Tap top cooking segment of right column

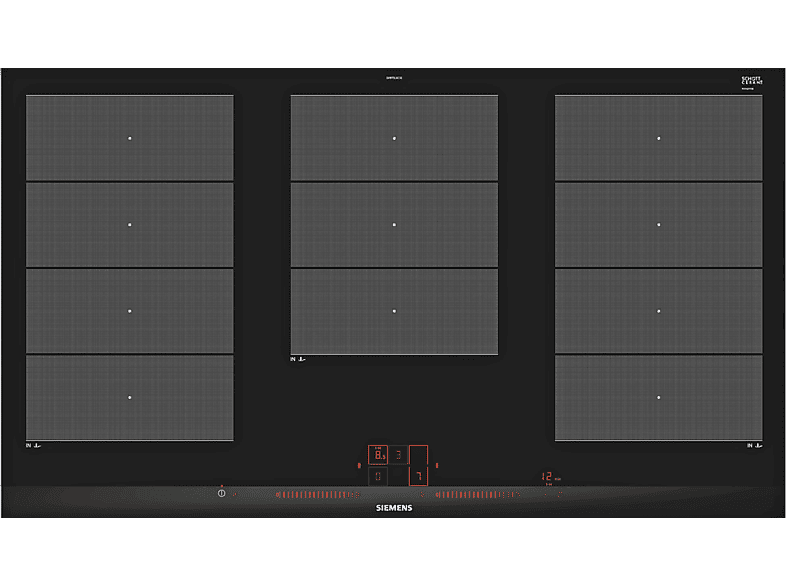[x=659, y=138]
